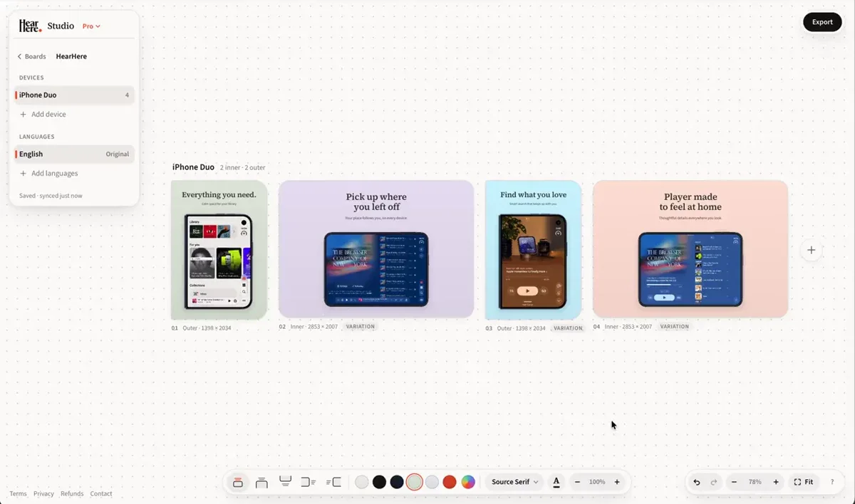The image size is (855, 504).
Task: Open the Terms link
Action: coord(18,493)
